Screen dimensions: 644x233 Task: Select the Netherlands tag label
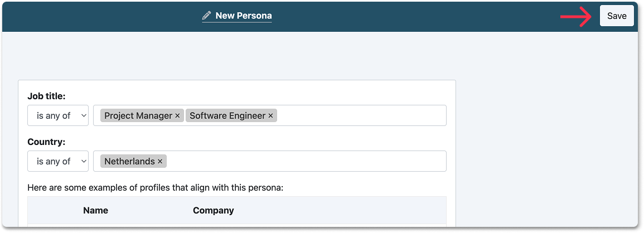[x=129, y=162]
